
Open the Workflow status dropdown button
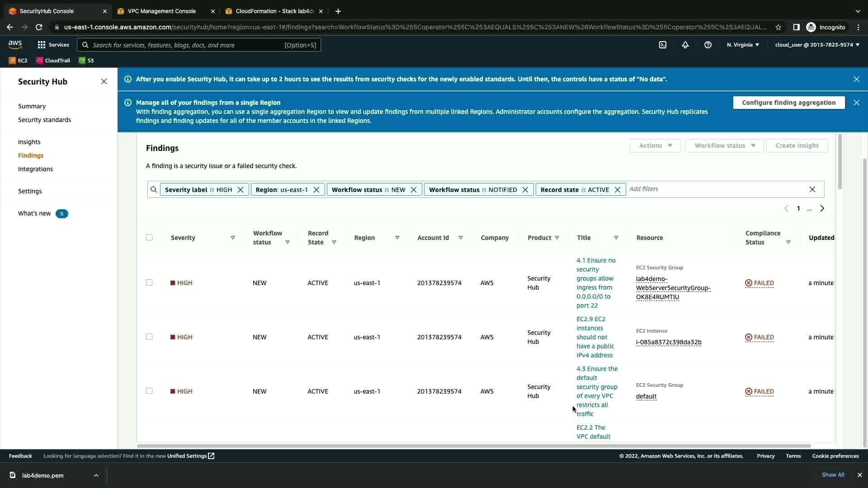pos(724,145)
